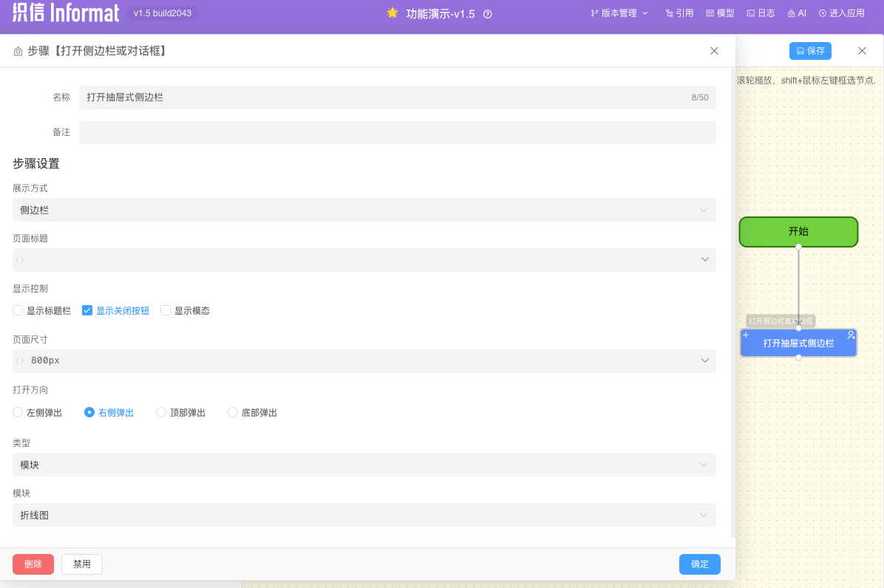Viewport: 884px width, 588px height.
Task: Select the 左侧弹出 radio button
Action: tap(17, 412)
